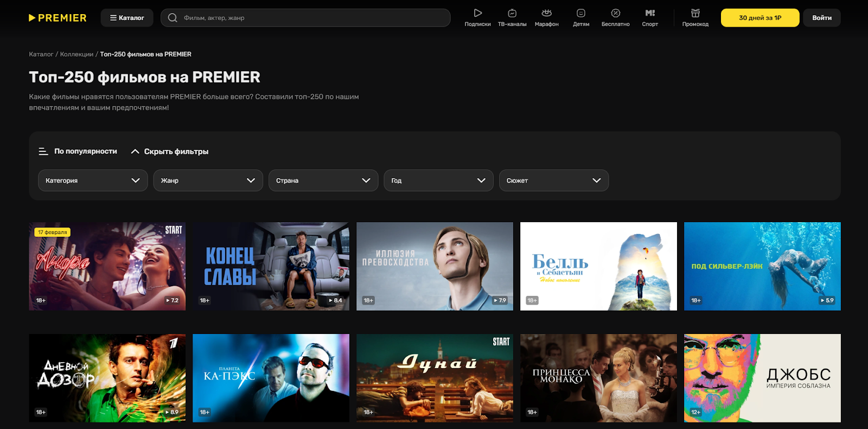Open the Каталог menu button
Image resolution: width=868 pixels, height=429 pixels.
(x=127, y=18)
